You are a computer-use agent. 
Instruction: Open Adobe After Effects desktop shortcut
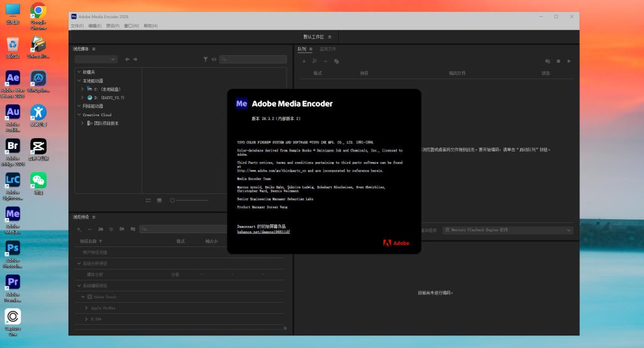tap(13, 84)
